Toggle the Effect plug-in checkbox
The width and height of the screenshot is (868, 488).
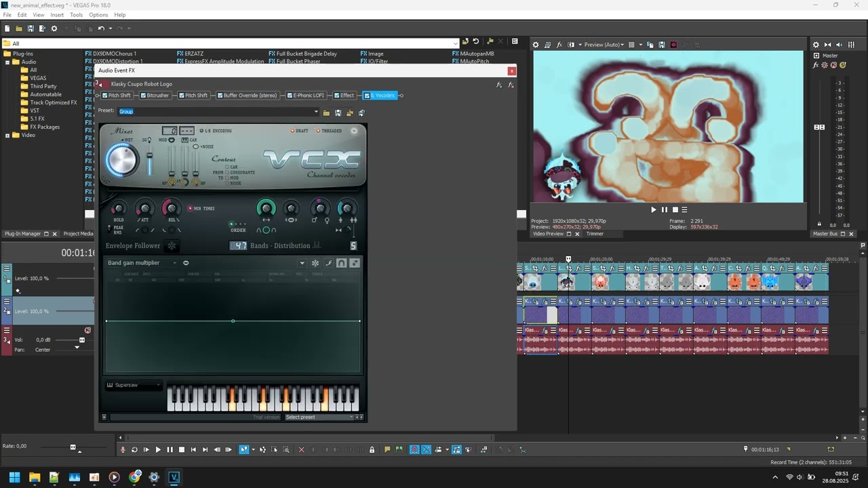point(337,96)
